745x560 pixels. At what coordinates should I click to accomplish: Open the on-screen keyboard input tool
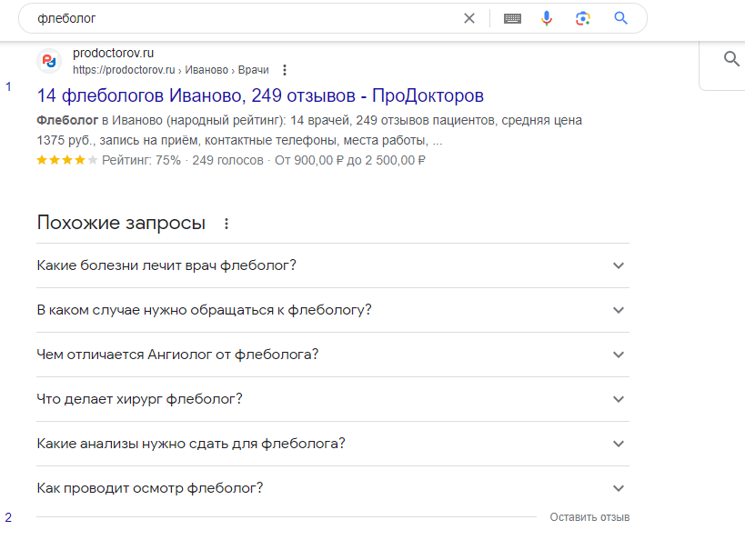(x=512, y=18)
